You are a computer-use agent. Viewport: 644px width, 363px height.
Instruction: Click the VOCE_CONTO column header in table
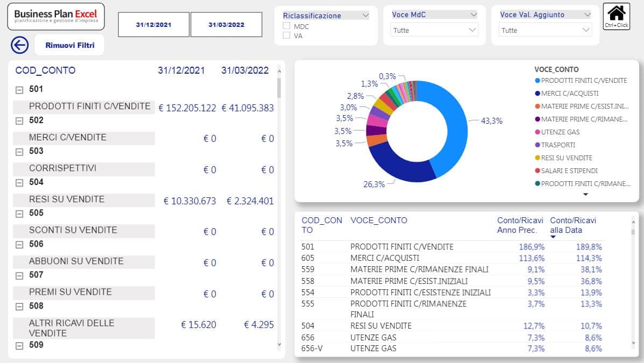[379, 220]
